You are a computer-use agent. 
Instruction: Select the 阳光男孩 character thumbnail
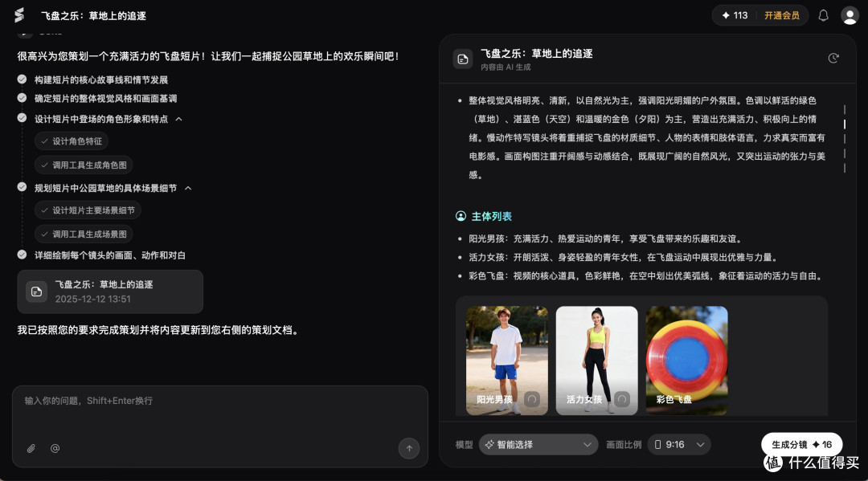(x=506, y=361)
